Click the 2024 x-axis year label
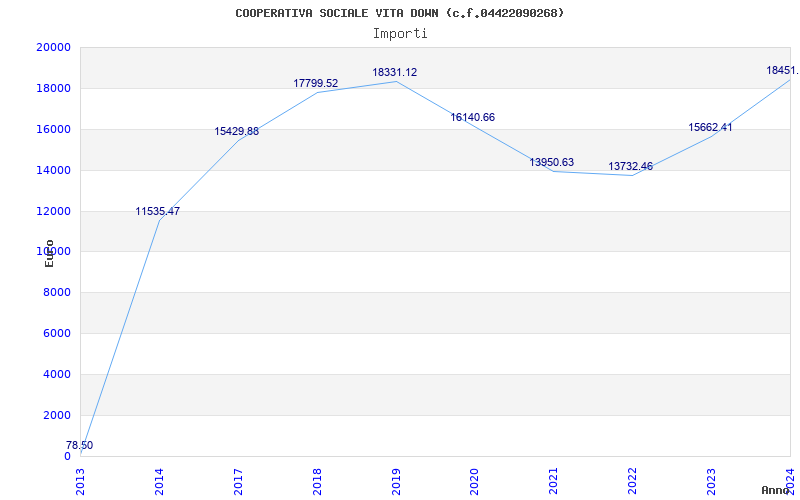The image size is (800, 500). coord(790,481)
